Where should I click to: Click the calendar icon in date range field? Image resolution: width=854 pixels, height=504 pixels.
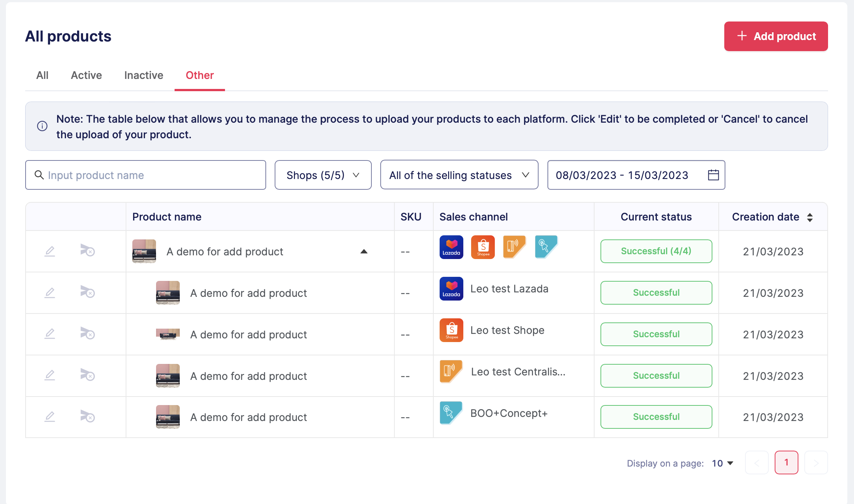coord(713,175)
